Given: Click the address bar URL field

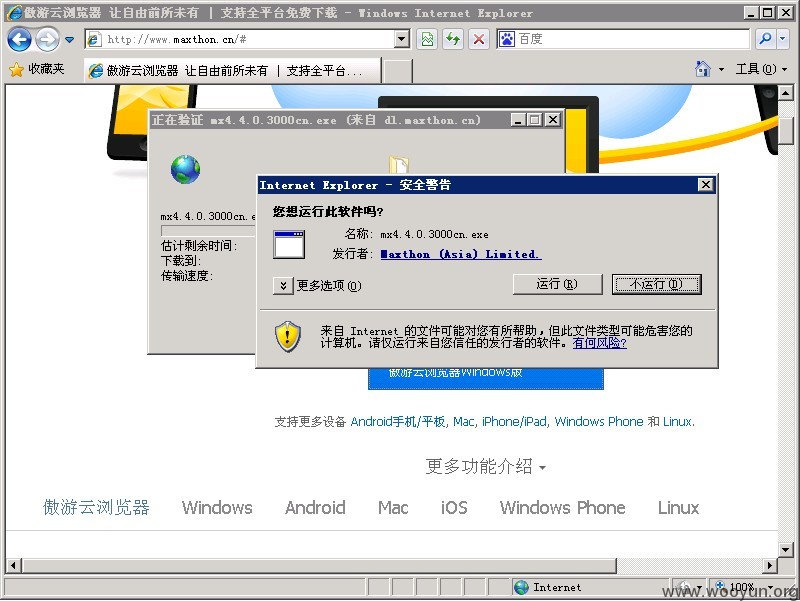Looking at the screenshot, I should (x=240, y=39).
